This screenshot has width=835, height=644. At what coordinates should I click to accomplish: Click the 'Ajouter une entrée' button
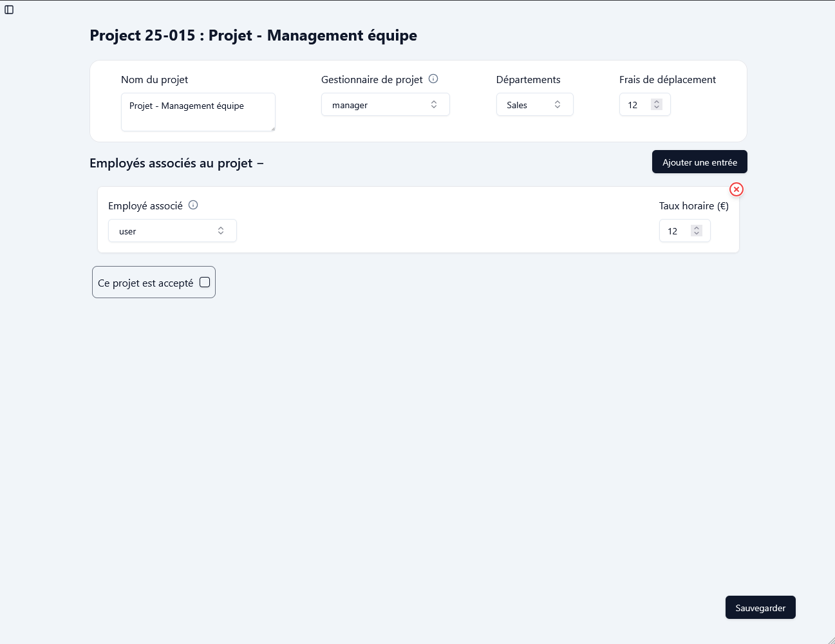(700, 162)
